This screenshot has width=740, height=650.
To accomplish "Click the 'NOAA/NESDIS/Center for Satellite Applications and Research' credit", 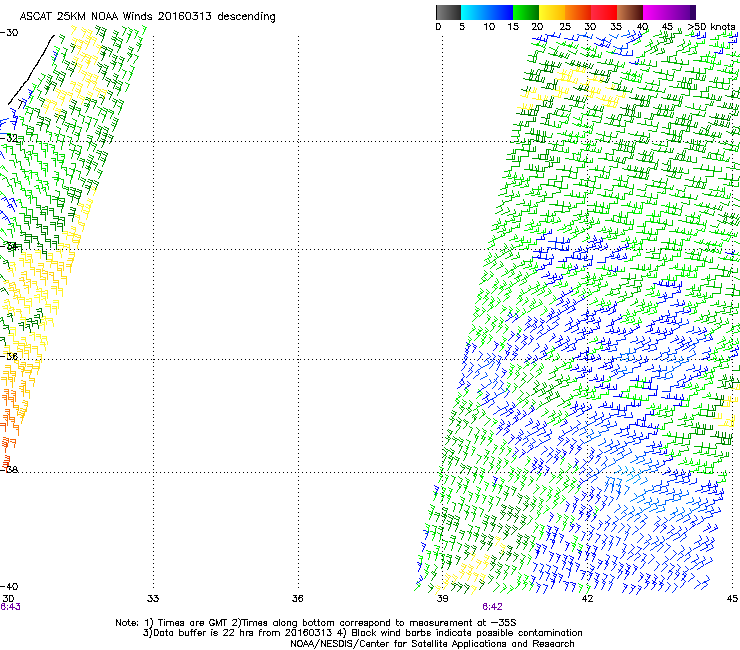I will tap(432, 644).
